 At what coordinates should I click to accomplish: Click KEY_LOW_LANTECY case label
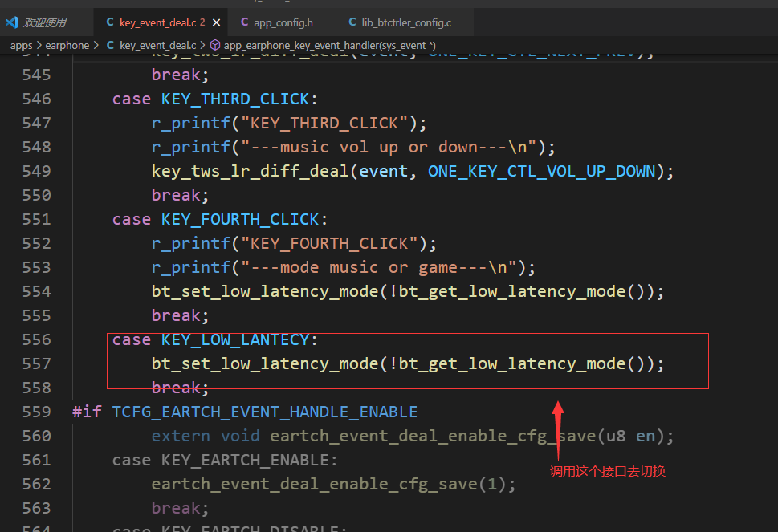(x=235, y=339)
